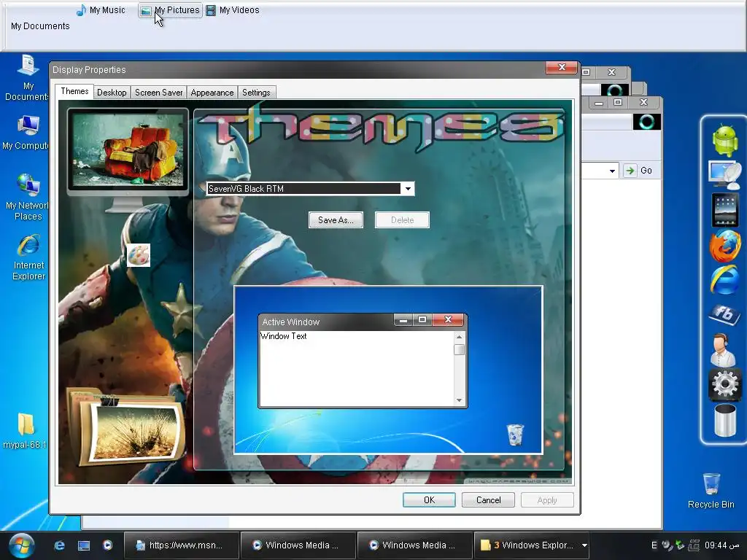Switch to the Settings tab
The width and height of the screenshot is (747, 560).
(x=256, y=93)
